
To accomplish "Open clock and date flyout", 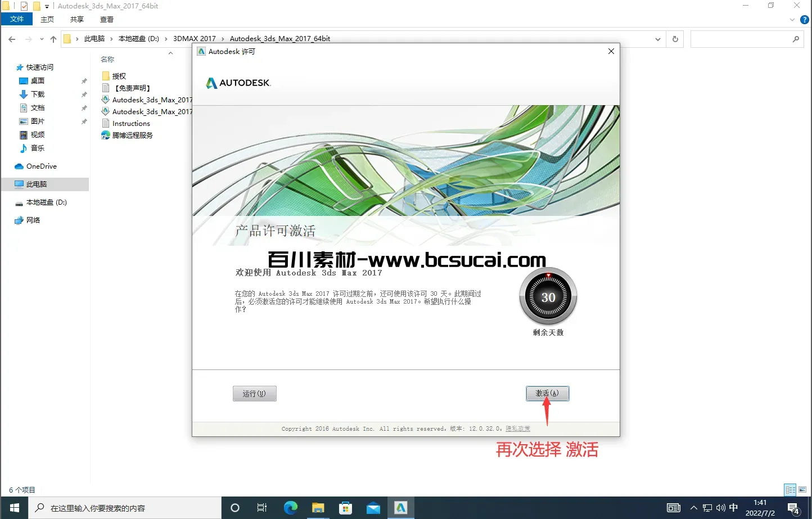I will [760, 508].
